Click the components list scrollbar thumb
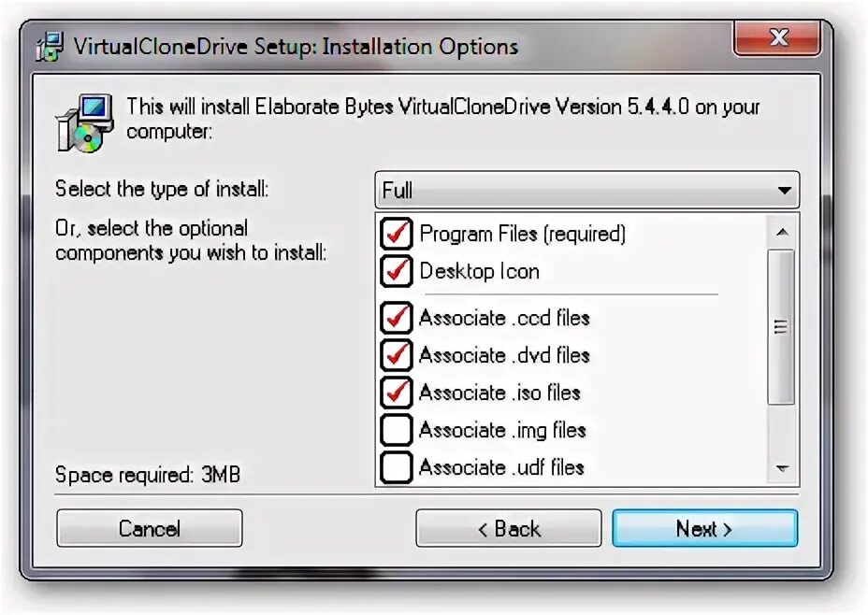Viewport: 868px width, 615px height. tap(782, 327)
